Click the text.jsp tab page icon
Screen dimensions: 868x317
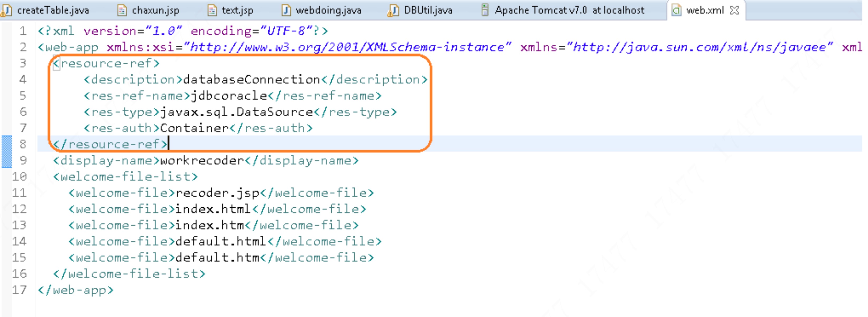(x=212, y=11)
